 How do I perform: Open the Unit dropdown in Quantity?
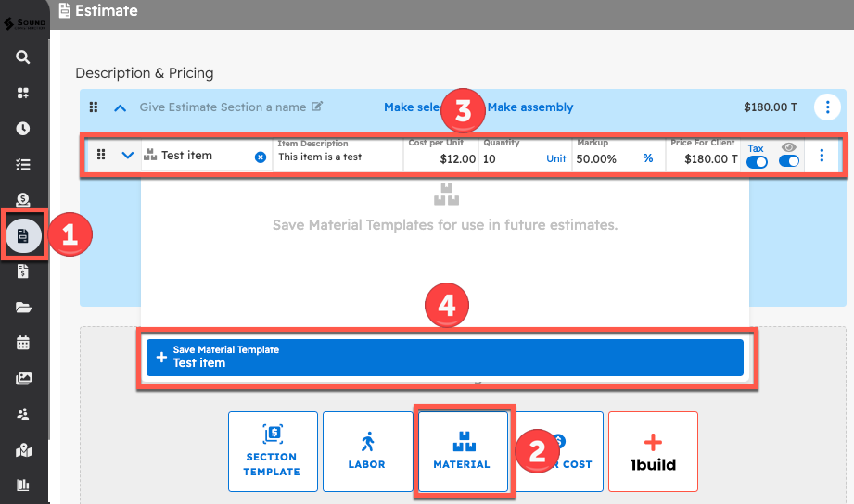555,158
